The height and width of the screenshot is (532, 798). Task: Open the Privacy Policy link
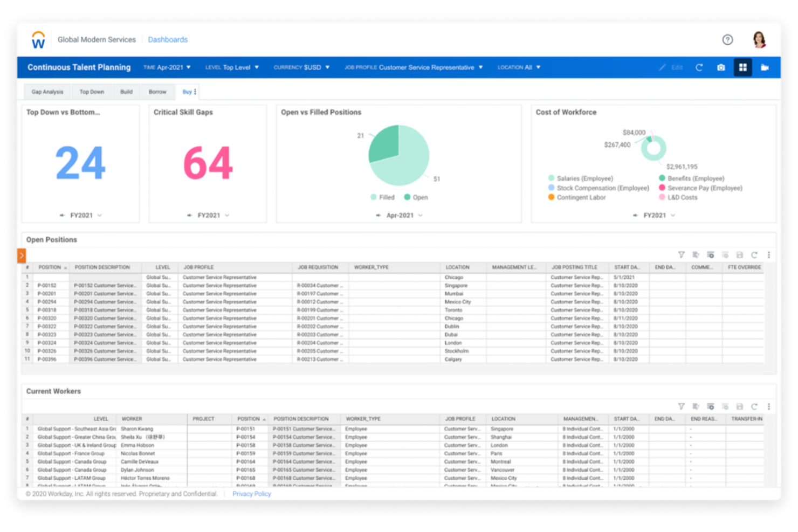(x=251, y=494)
